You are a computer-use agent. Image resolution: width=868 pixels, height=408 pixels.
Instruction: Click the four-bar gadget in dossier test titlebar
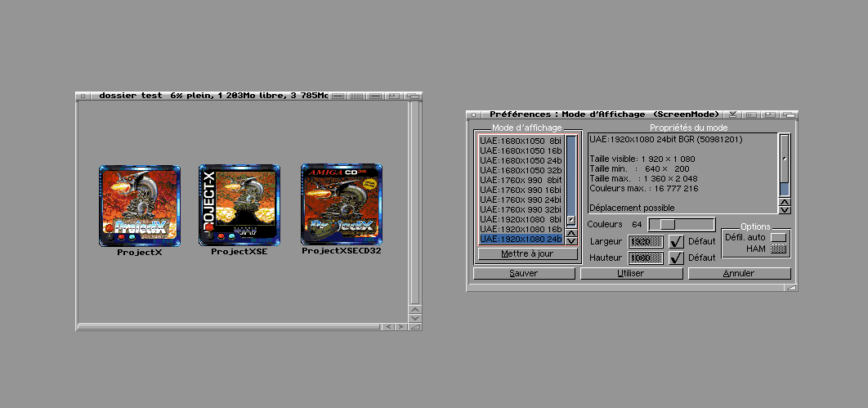(x=356, y=96)
